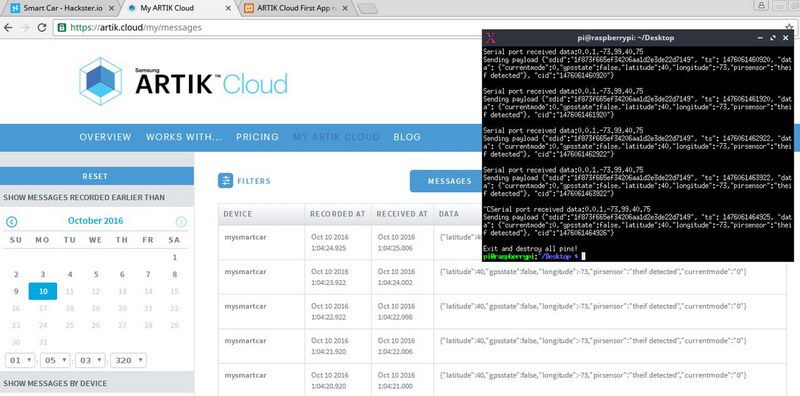
Task: Click SHOW MESSAGES BY DEVICE heading
Action: point(55,383)
